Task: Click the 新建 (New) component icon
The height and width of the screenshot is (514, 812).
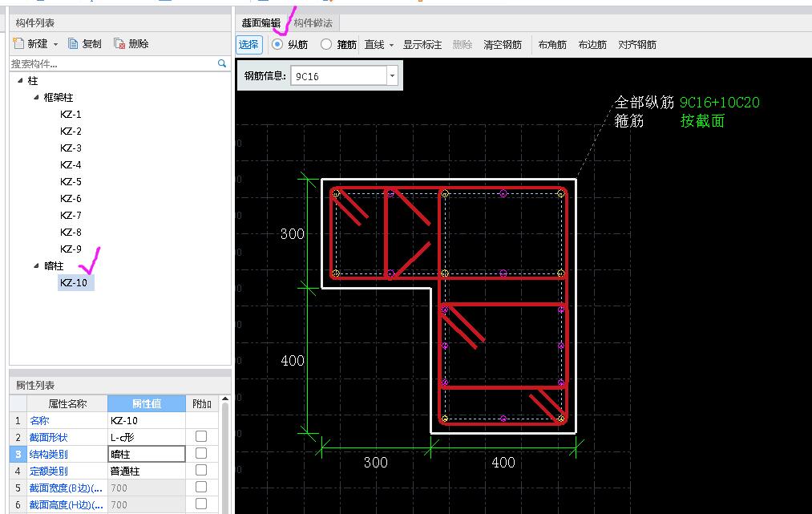Action: click(x=18, y=43)
